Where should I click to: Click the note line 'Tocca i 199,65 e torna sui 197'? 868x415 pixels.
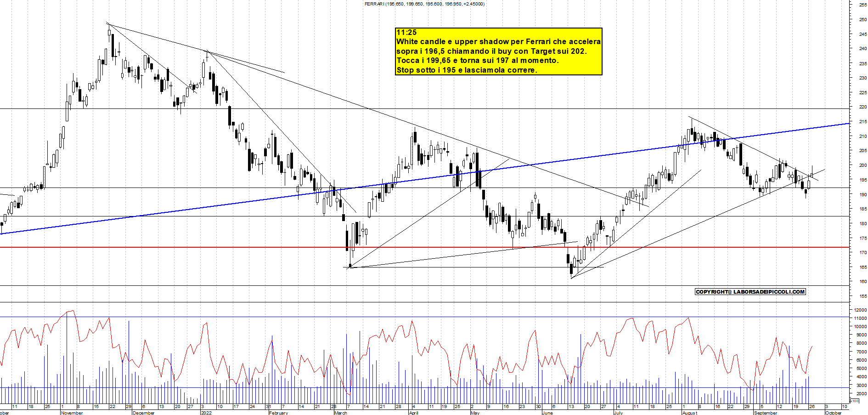pyautogui.click(x=478, y=60)
